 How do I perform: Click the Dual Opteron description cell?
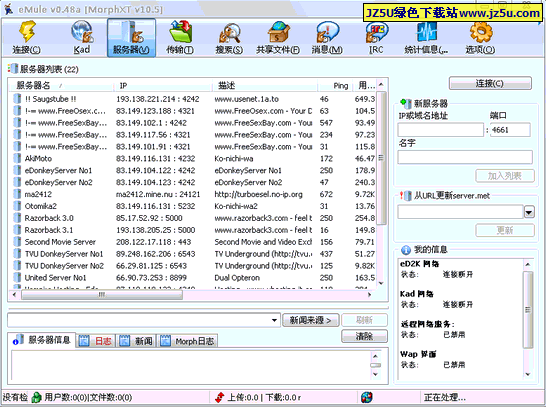237,277
